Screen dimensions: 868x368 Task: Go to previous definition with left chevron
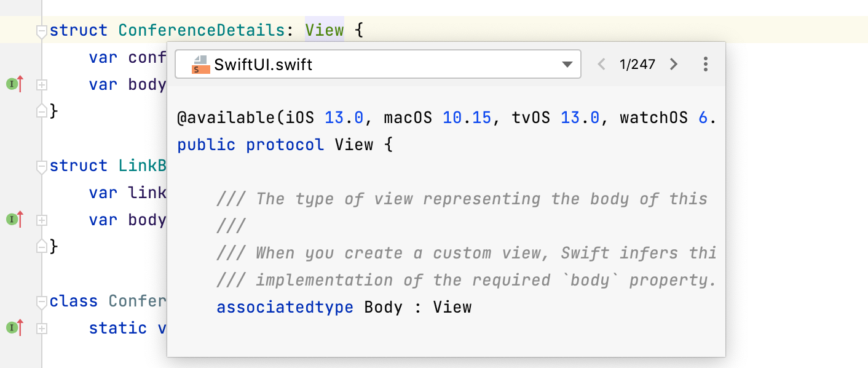pos(602,64)
